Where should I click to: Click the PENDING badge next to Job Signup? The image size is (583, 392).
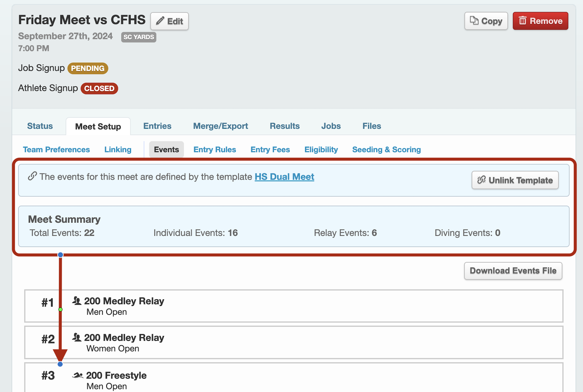click(x=88, y=68)
